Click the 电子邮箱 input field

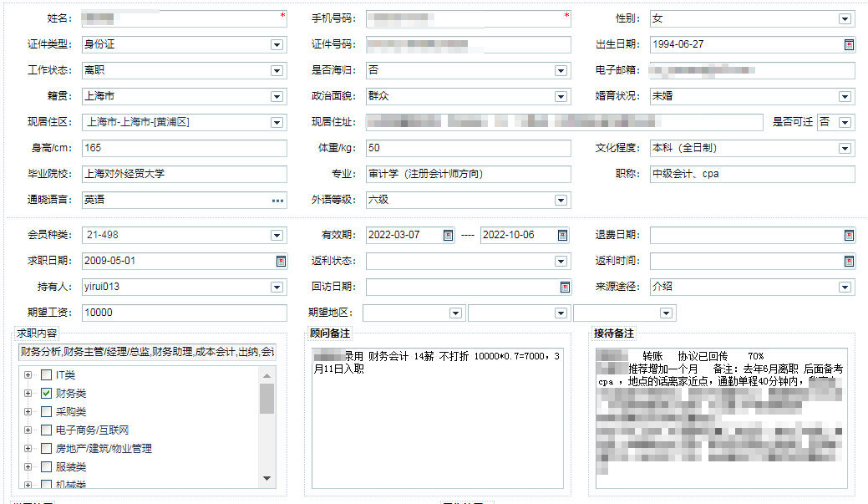click(x=753, y=70)
